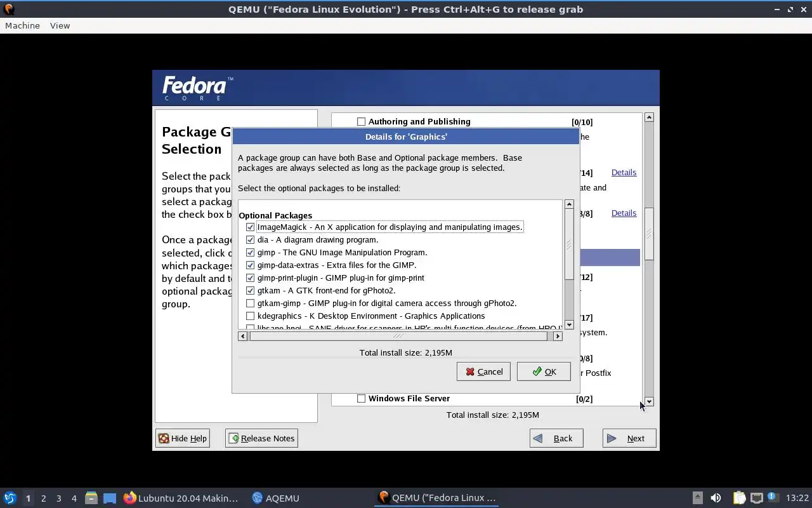This screenshot has width=812, height=508.
Task: Click Cancel in the Graphics details dialog
Action: click(483, 371)
